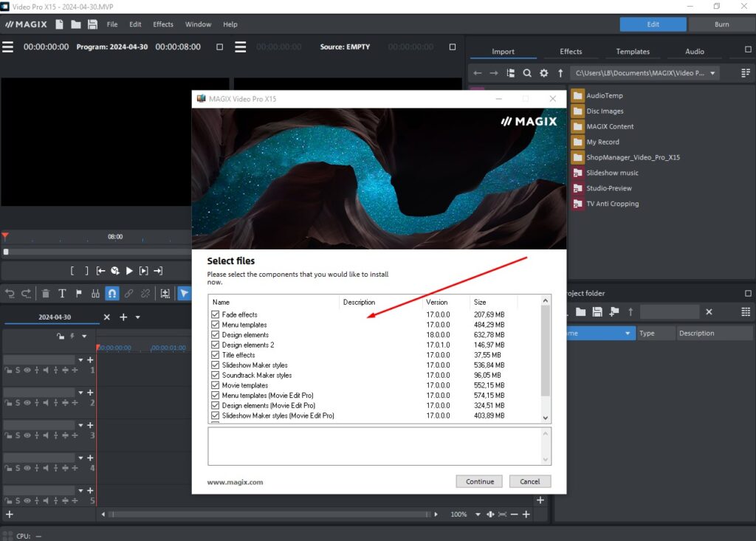The height and width of the screenshot is (541, 756).
Task: Click the search icon in Import panel
Action: 527,73
